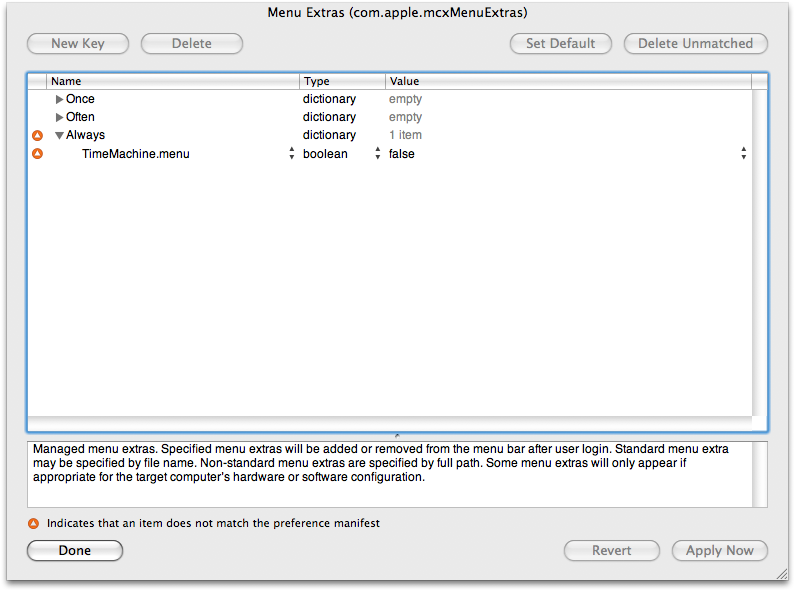
Task: Click the warning icon beside the Always row
Action: (37, 135)
